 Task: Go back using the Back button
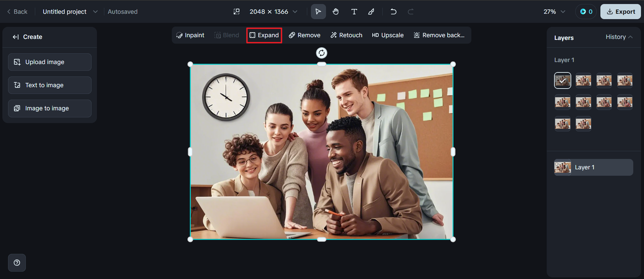[17, 12]
